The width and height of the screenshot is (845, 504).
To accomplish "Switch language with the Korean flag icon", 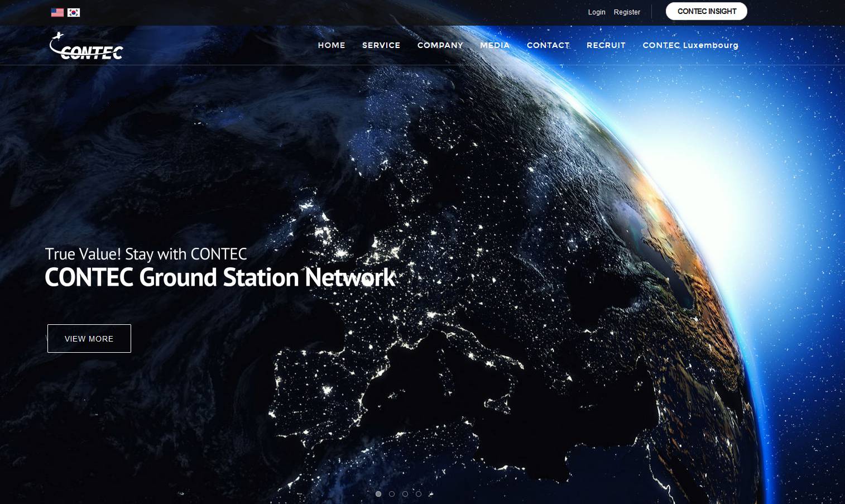I will coord(74,12).
